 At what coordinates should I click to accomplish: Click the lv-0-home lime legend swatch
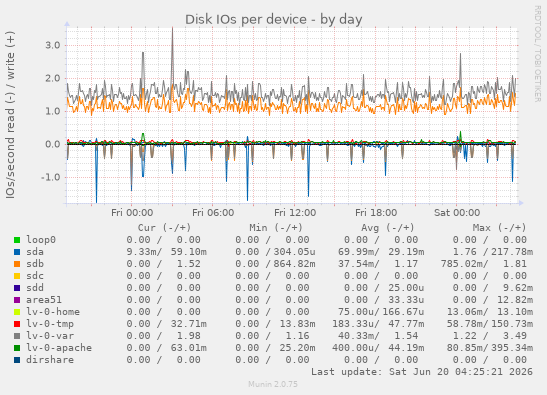(x=17, y=312)
